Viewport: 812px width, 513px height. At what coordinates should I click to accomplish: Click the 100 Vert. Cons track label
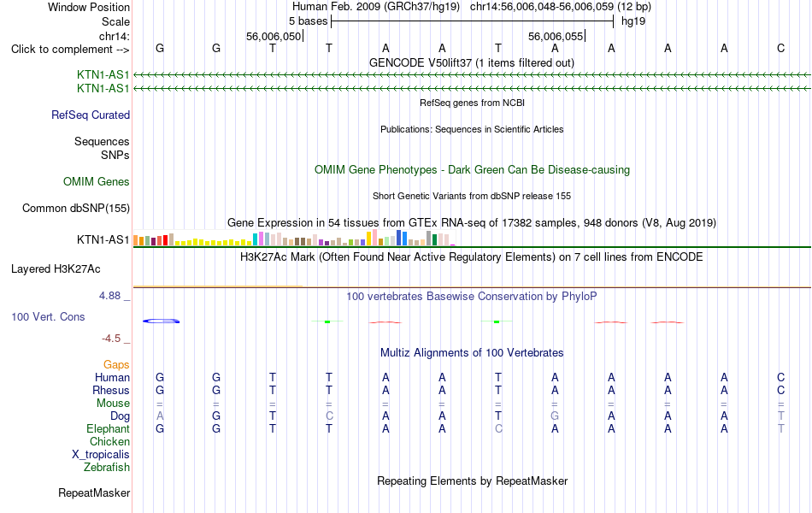(x=48, y=316)
